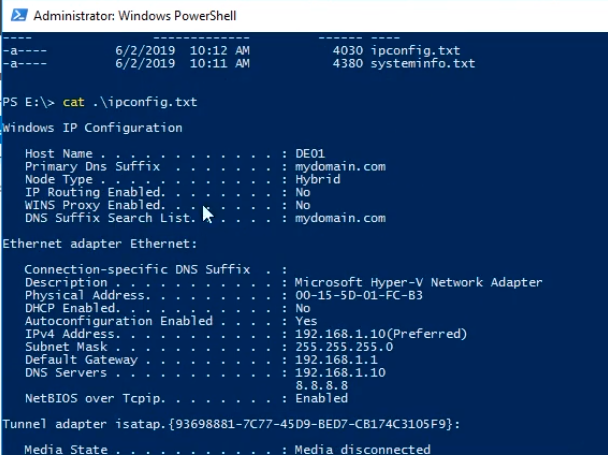Click the .\ipconfig.txt command argument
The width and height of the screenshot is (608, 455).
pyautogui.click(x=145, y=102)
